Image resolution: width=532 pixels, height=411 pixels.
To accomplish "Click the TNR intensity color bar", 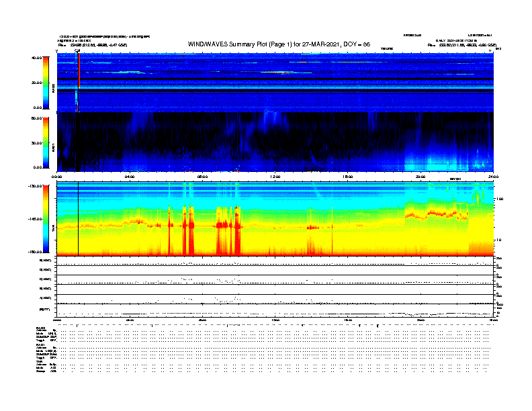I will tap(46, 219).
